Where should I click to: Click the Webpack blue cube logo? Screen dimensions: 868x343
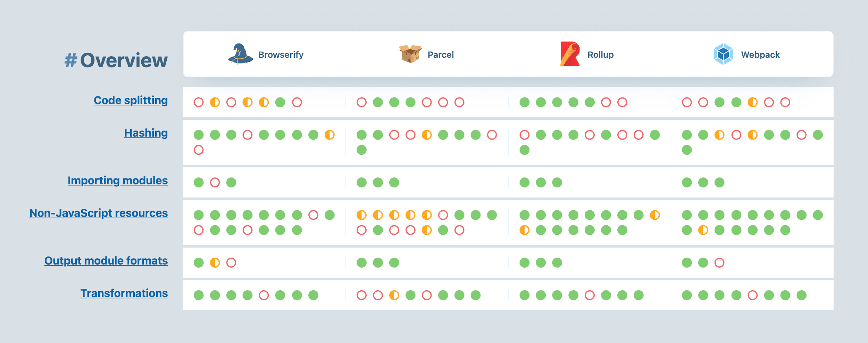click(x=723, y=54)
